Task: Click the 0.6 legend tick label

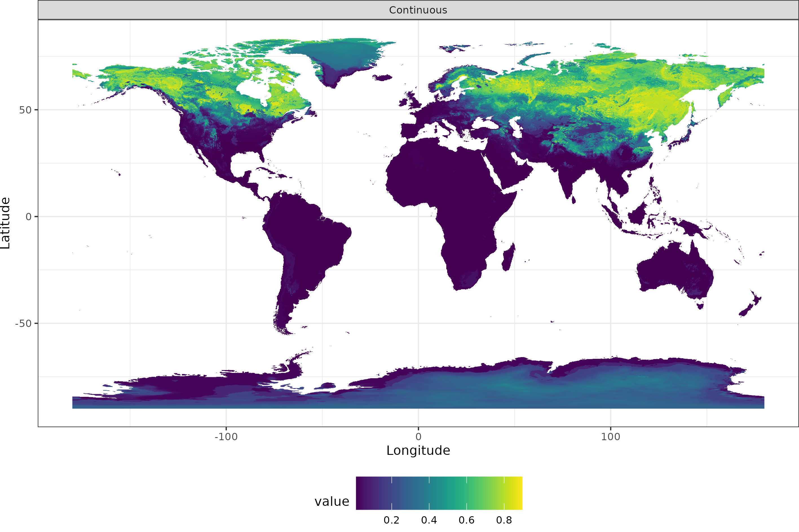Action: (x=466, y=520)
